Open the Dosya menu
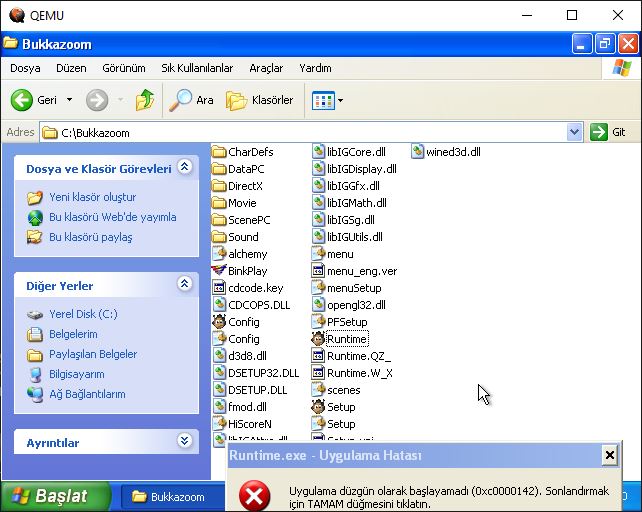Image resolution: width=642 pixels, height=512 pixels. coord(25,68)
